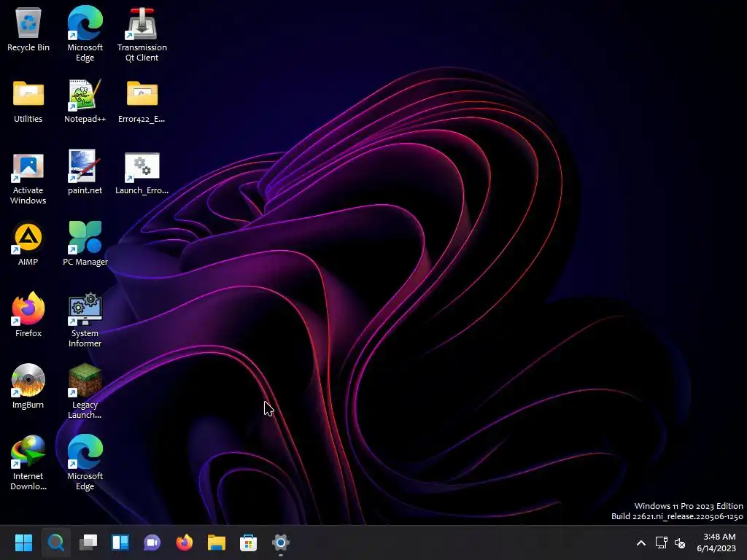Select the PC Manager shortcut
The height and width of the screenshot is (560, 747).
pos(85,244)
